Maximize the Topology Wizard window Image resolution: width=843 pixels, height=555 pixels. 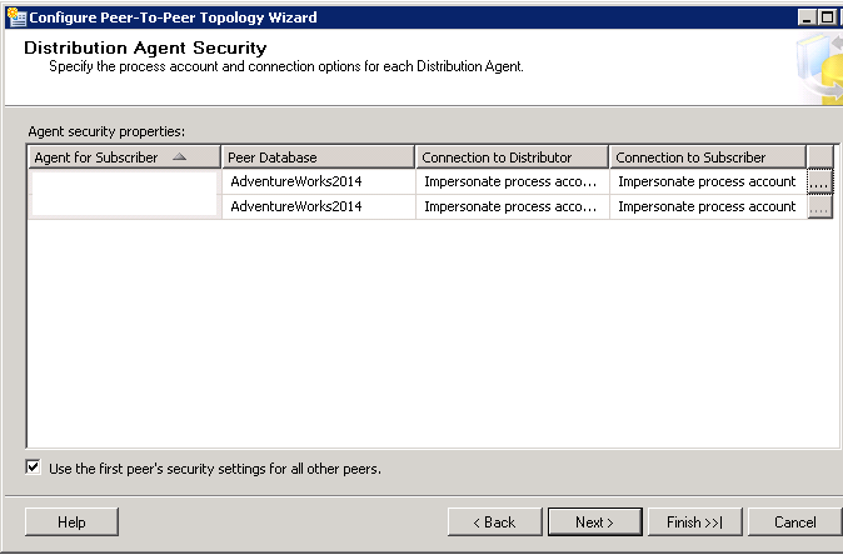coord(827,18)
